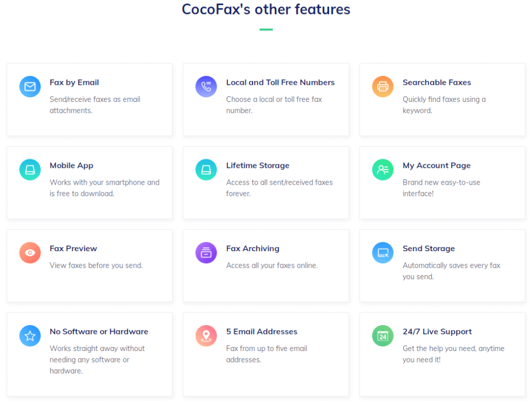Image resolution: width=532 pixels, height=401 pixels.
Task: Select the 5 Email Addresses pin icon
Action: (206, 335)
